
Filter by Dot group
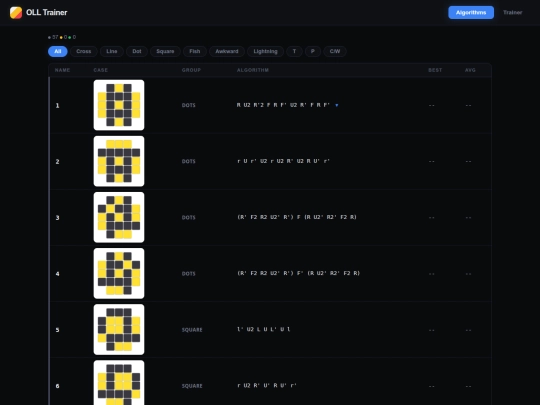point(137,51)
